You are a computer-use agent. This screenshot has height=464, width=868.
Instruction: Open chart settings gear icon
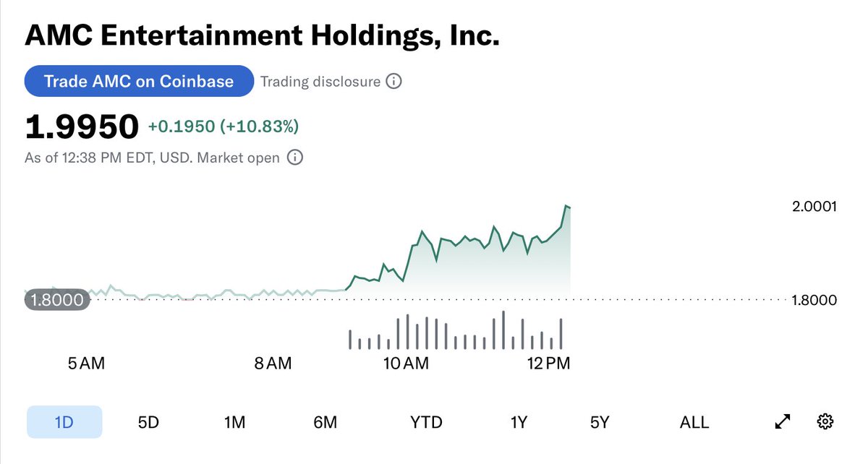click(x=825, y=422)
